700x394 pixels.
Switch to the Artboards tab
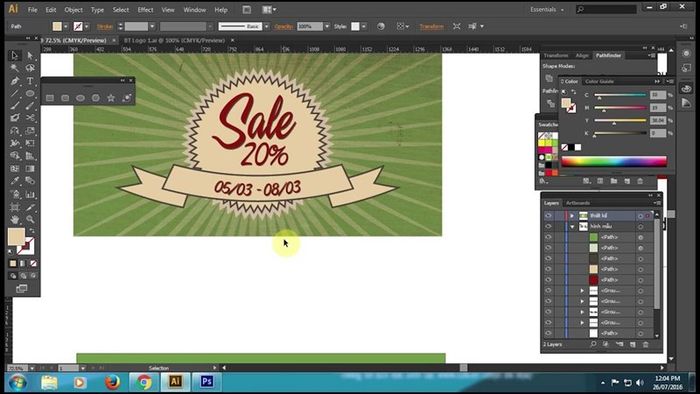pyautogui.click(x=578, y=203)
